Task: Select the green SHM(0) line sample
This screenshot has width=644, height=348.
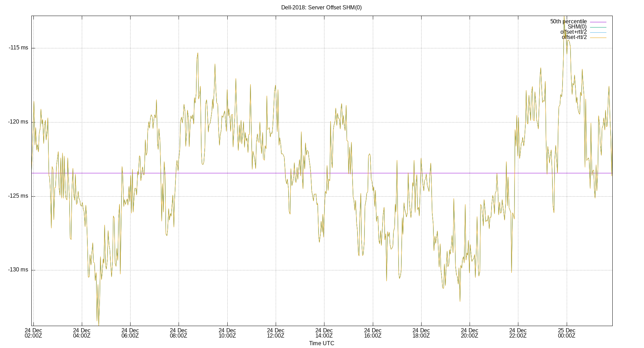Action: tap(598, 26)
